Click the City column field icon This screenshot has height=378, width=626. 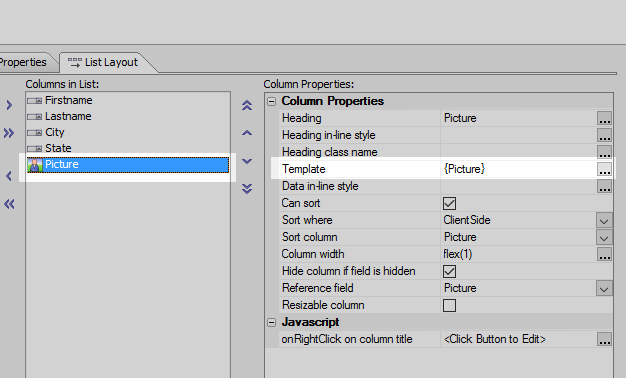35,133
